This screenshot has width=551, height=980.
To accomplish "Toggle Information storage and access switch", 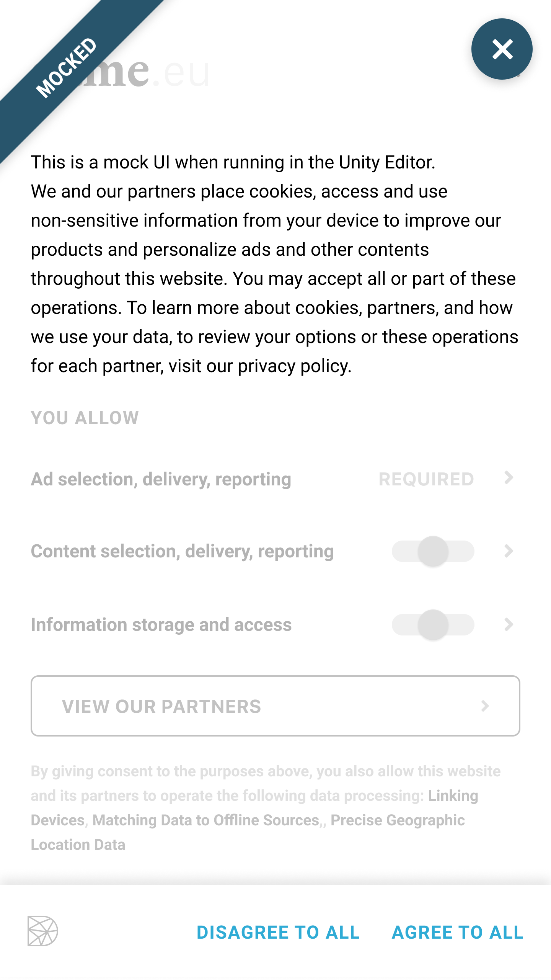I will click(433, 625).
